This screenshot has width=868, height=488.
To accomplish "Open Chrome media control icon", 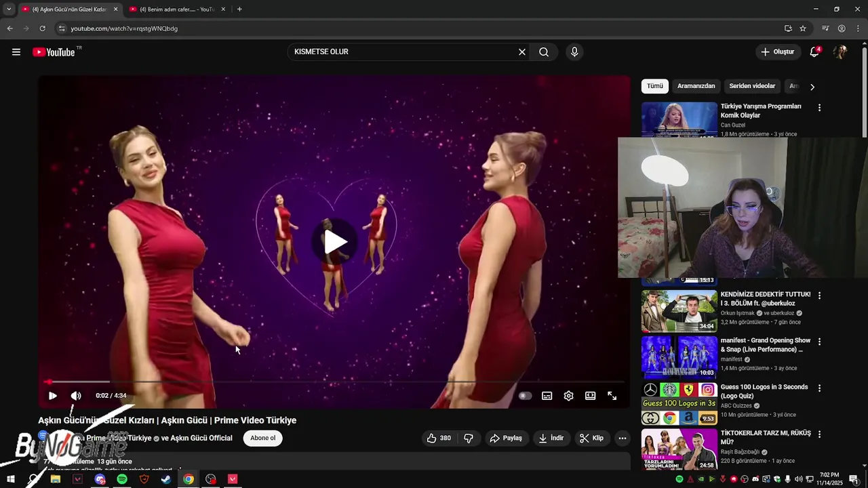I will [x=825, y=28].
